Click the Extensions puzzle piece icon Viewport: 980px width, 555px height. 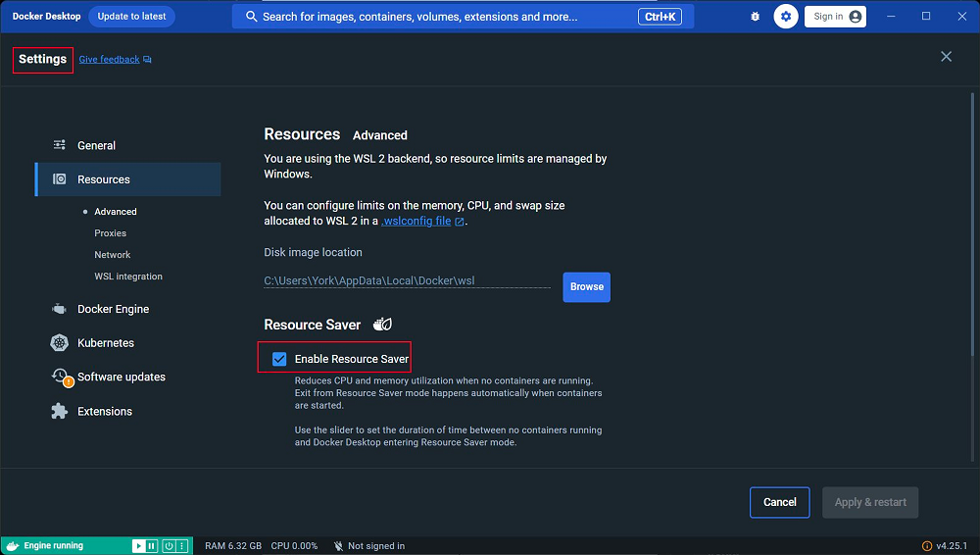coord(60,412)
